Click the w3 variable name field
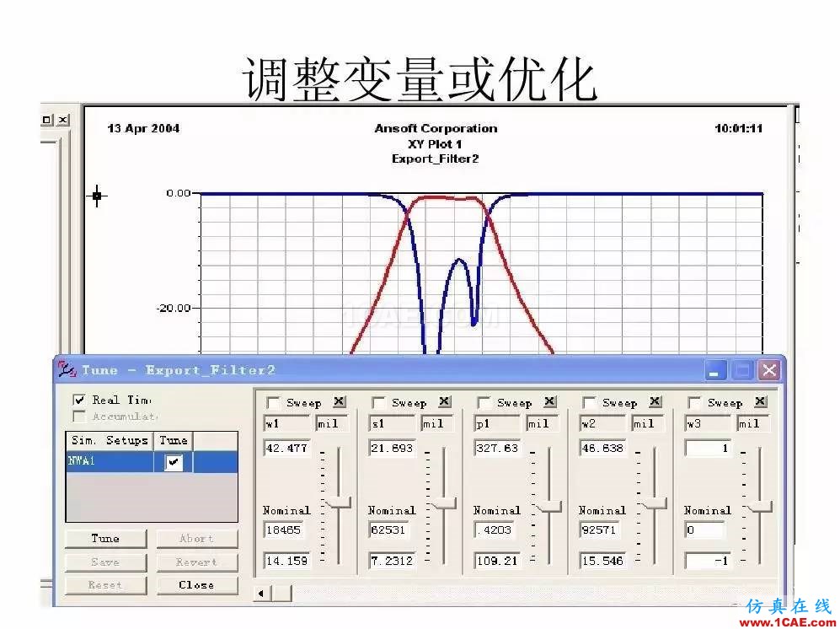 point(709,423)
